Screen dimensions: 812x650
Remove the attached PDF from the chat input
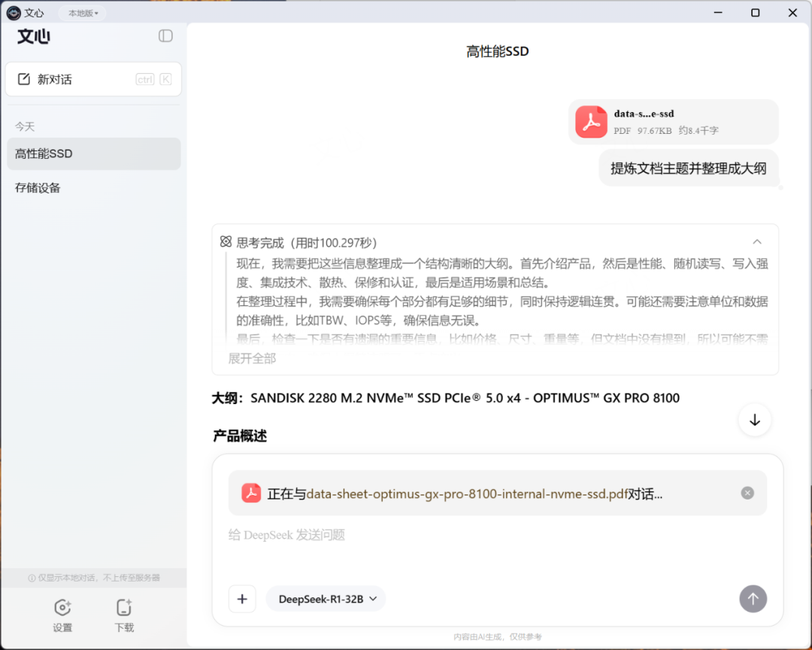pos(747,493)
